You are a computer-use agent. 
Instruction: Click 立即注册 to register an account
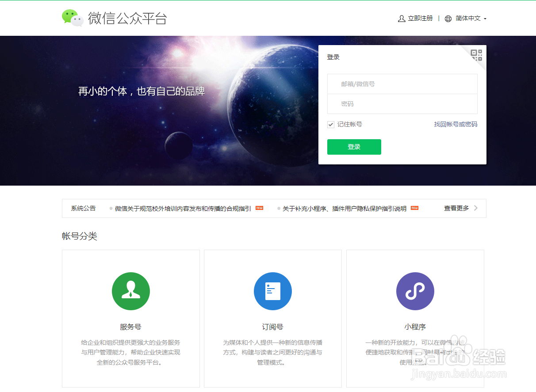(x=419, y=18)
